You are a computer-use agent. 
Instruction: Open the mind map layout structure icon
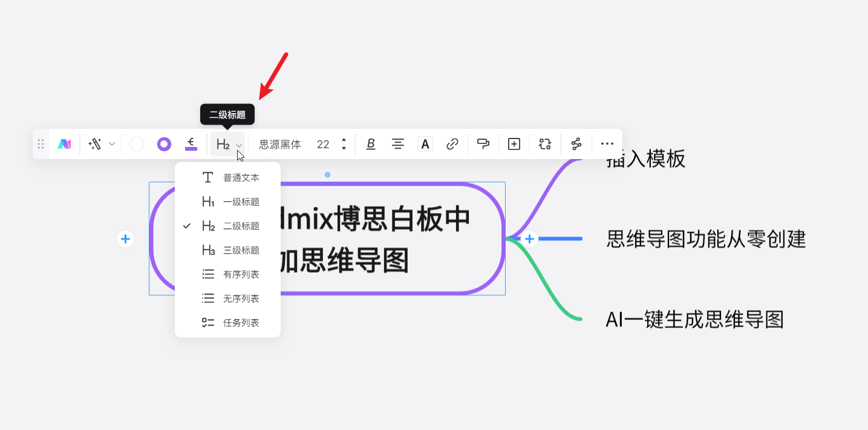click(x=576, y=144)
